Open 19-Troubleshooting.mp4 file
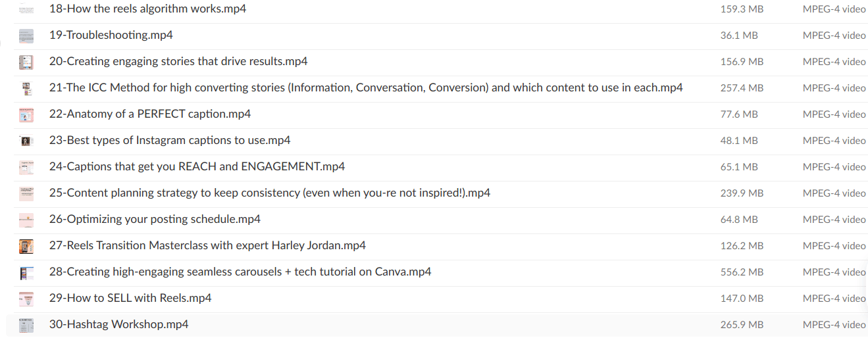The width and height of the screenshot is (868, 338). 111,36
